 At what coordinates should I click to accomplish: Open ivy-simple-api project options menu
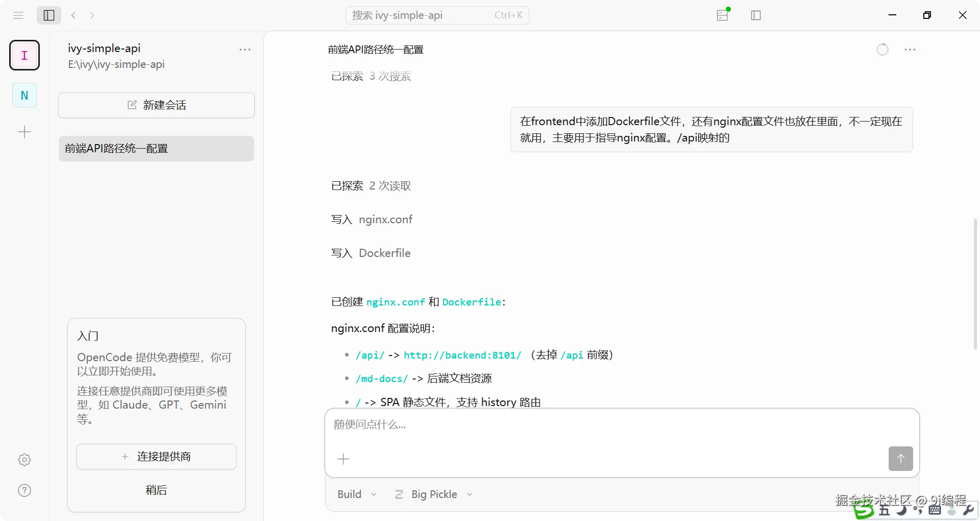point(245,50)
